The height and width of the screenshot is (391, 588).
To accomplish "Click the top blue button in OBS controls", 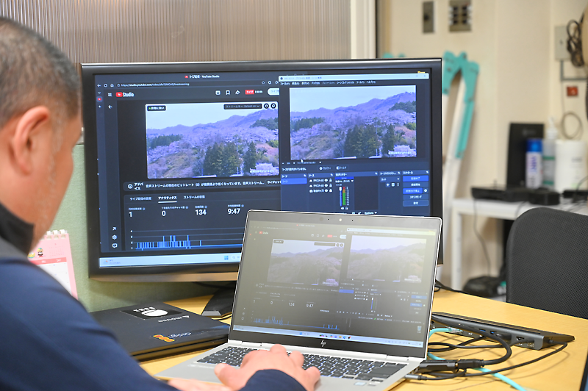I will click(x=415, y=179).
